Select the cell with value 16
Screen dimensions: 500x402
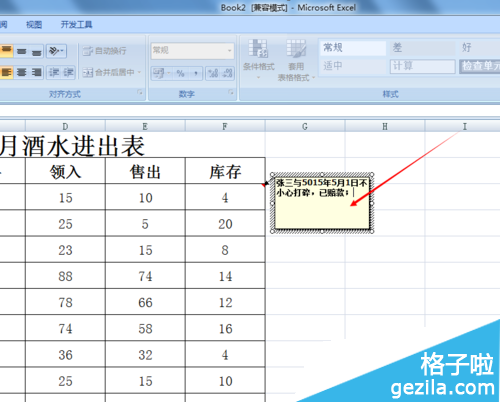225,329
